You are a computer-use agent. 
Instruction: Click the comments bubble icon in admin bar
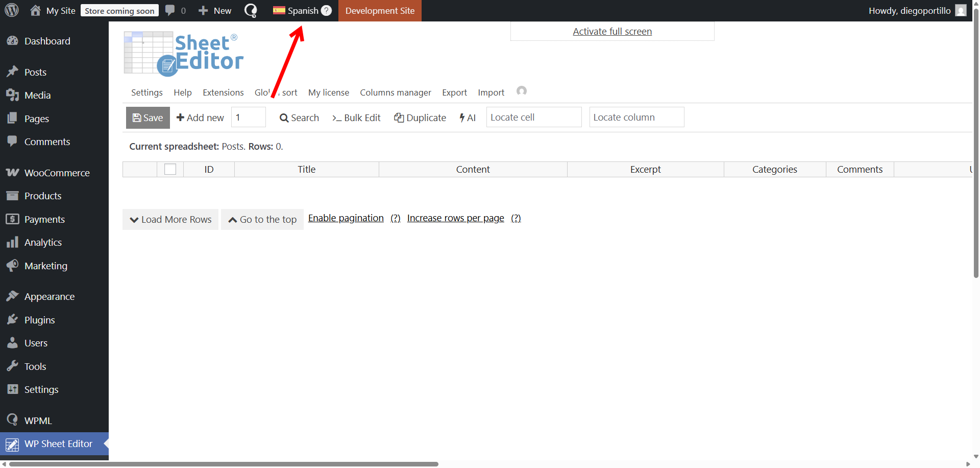tap(170, 10)
